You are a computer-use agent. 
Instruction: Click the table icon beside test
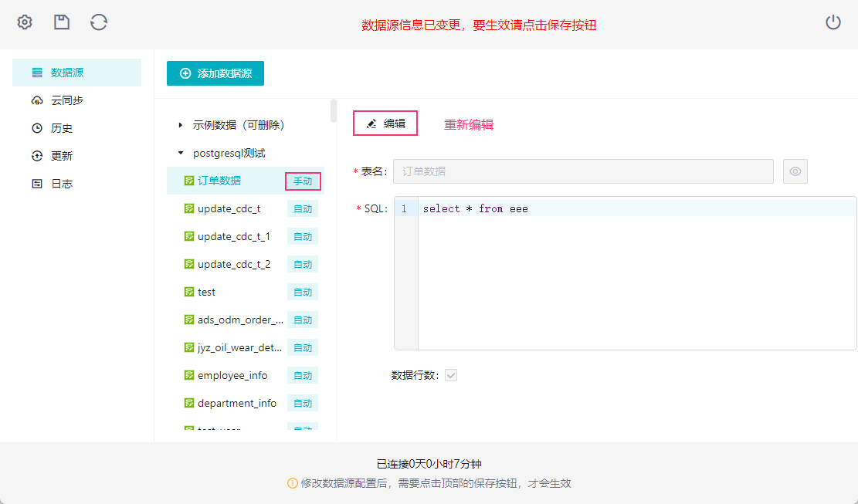click(x=188, y=292)
